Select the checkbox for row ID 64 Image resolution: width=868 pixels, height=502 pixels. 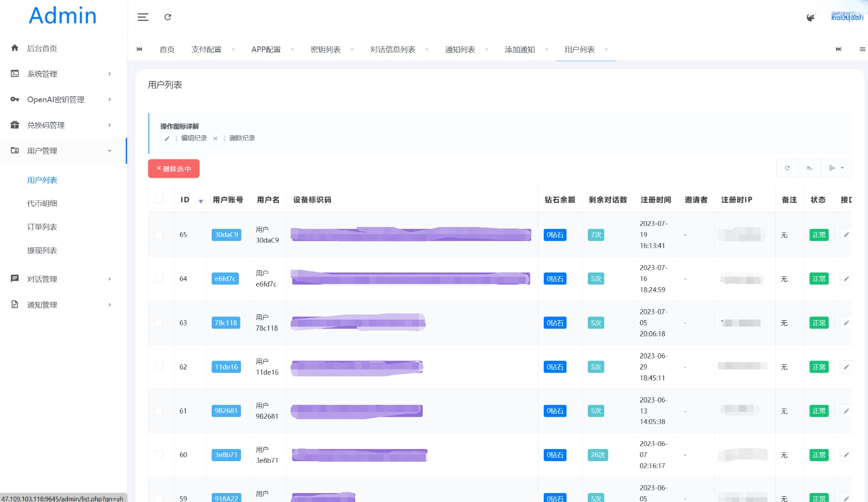point(159,279)
